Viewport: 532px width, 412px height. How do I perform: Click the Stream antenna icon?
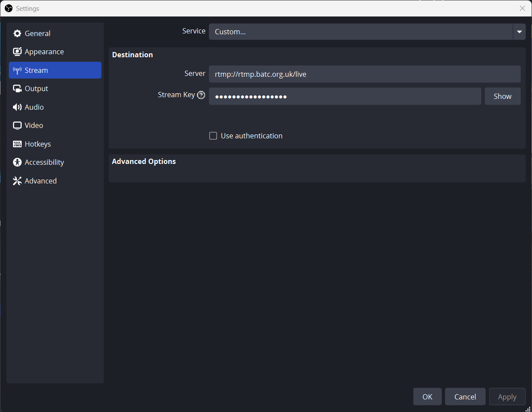pyautogui.click(x=17, y=70)
